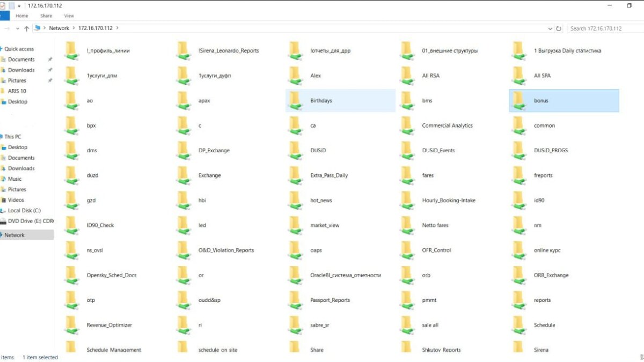Open the Birthdays shared folder
644x362 pixels.
point(321,101)
